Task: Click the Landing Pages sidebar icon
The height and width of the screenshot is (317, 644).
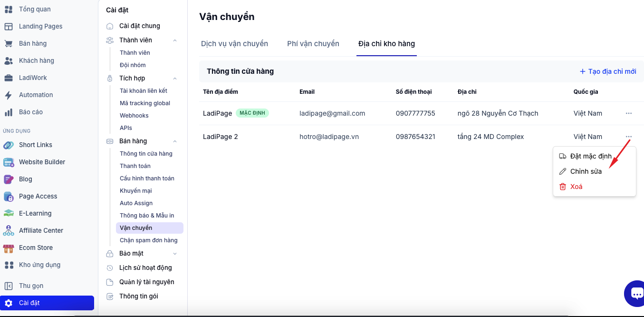Action: coord(9,26)
